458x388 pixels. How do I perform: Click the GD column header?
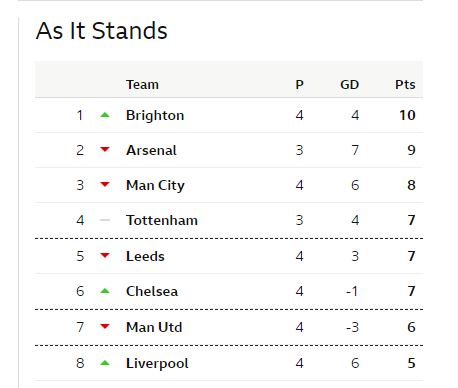349,85
